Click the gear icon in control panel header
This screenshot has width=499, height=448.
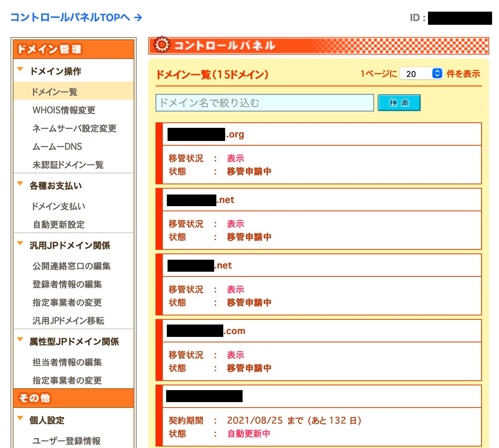pyautogui.click(x=162, y=45)
